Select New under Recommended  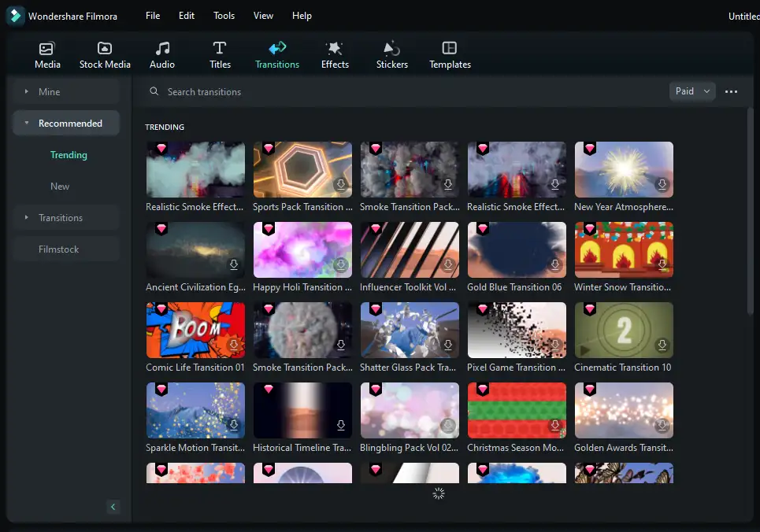pos(60,187)
